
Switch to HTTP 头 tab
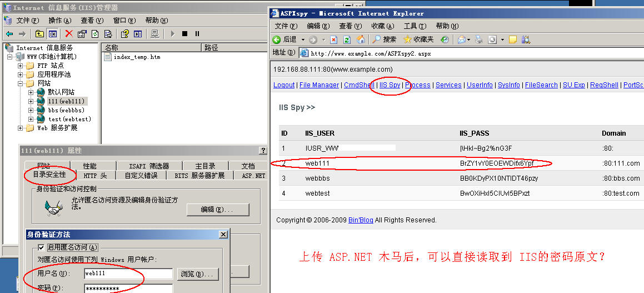pyautogui.click(x=95, y=176)
